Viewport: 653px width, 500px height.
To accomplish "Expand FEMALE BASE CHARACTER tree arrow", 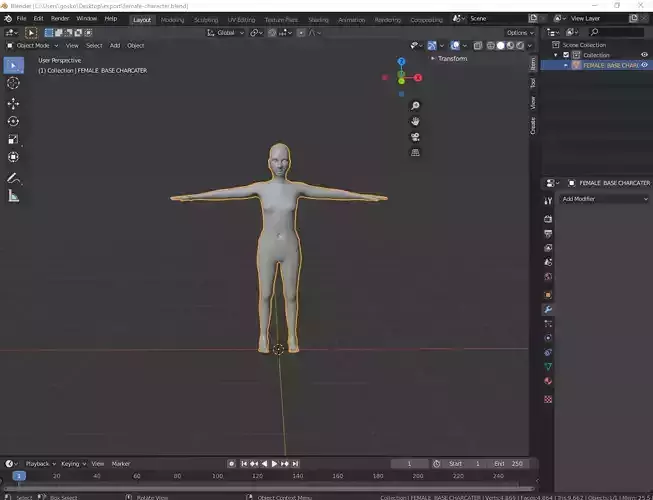I will point(566,65).
